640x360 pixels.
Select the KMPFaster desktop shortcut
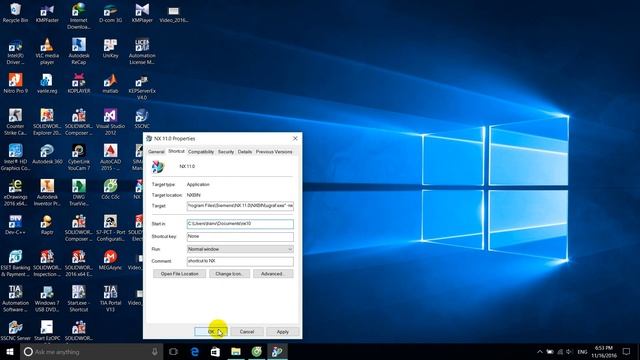tap(47, 13)
